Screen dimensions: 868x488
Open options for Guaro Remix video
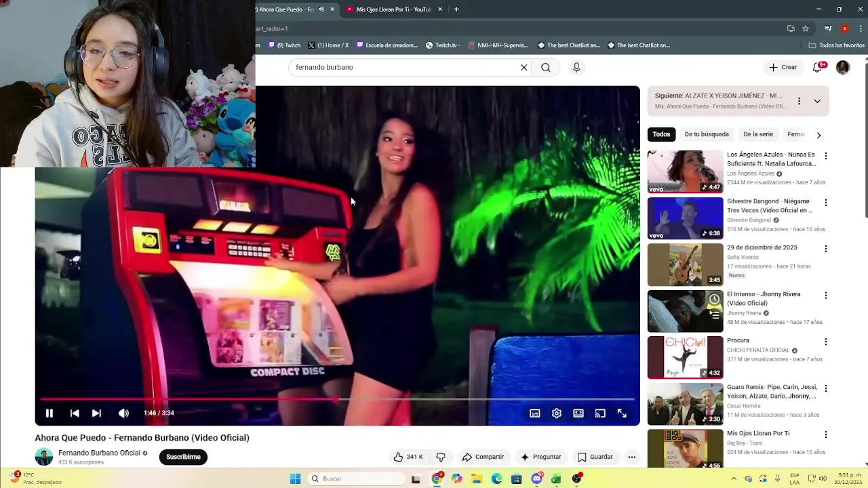pos(825,388)
